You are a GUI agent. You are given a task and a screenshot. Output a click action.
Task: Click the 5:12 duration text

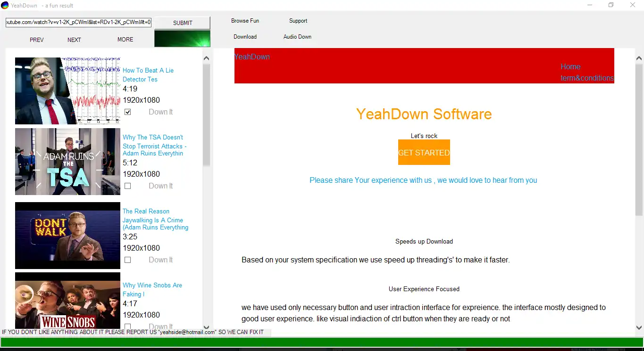pyautogui.click(x=130, y=163)
